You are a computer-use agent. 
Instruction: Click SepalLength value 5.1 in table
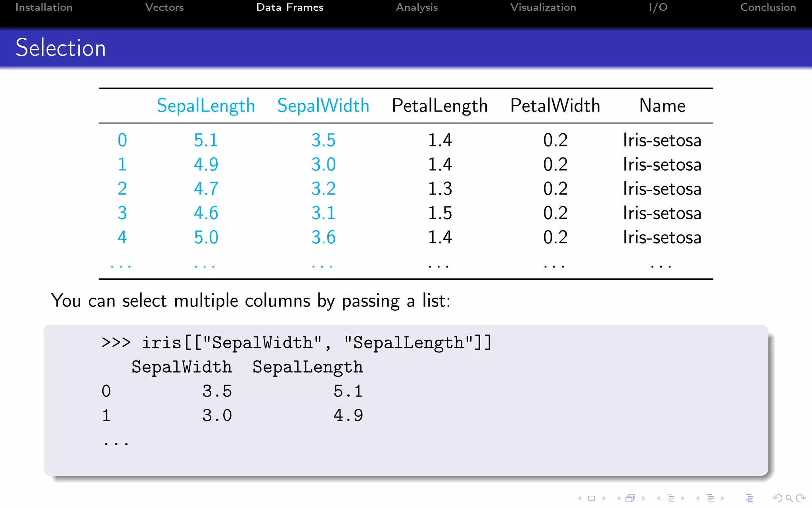pyautogui.click(x=206, y=140)
